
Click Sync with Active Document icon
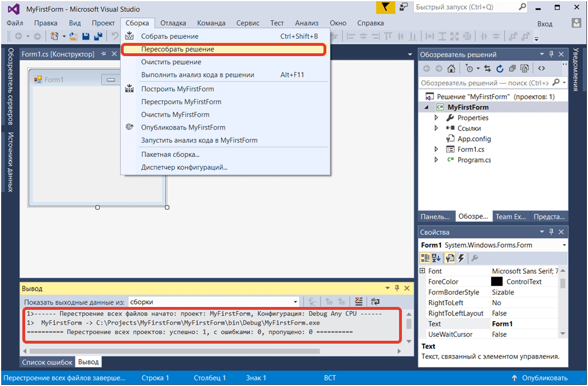[x=487, y=69]
